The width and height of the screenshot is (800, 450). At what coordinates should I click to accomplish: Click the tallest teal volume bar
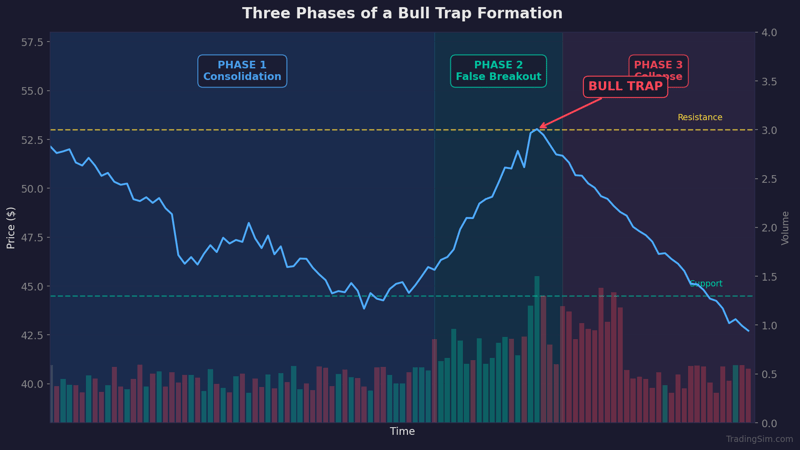pyautogui.click(x=537, y=348)
